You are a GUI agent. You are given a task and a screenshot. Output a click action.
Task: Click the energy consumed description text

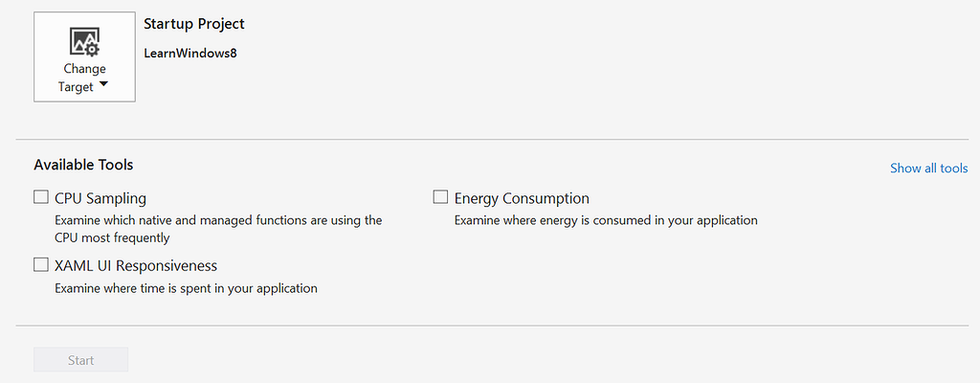[606, 220]
